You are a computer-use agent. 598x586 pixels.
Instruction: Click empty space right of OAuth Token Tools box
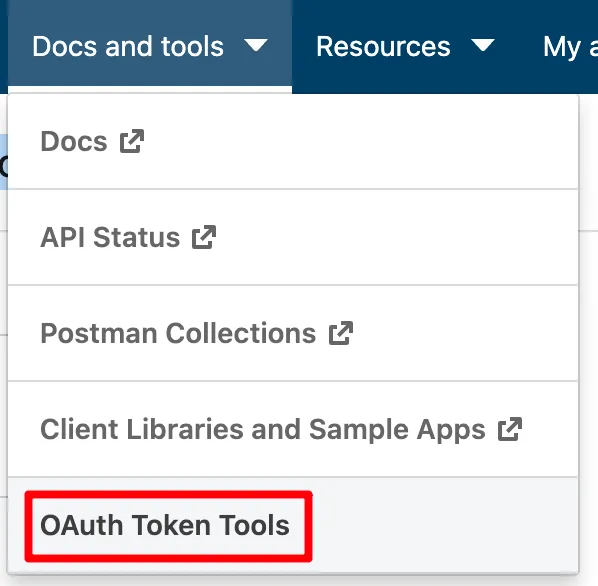click(x=445, y=525)
